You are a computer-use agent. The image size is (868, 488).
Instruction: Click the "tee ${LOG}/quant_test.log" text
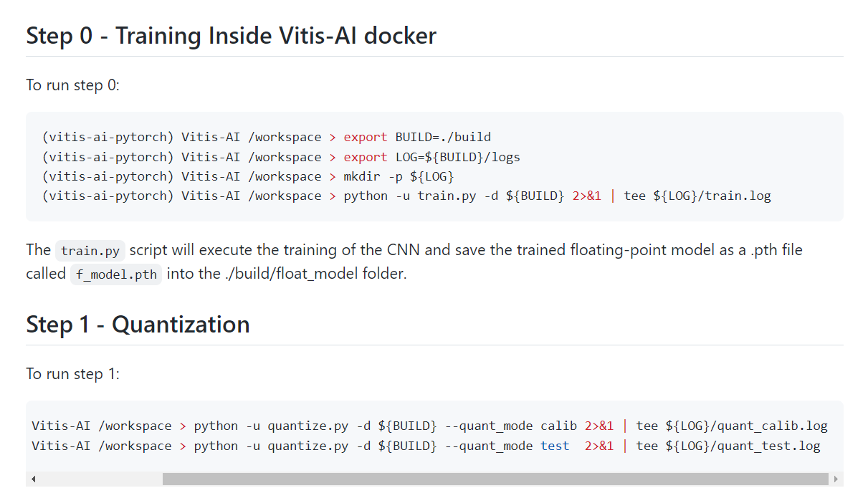click(728, 446)
